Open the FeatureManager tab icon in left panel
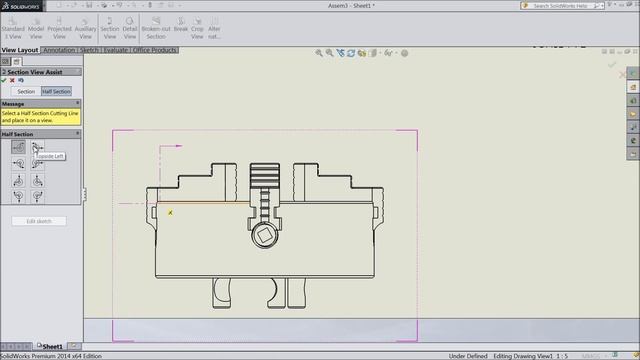Screen dimensions: 640x360 [x=5, y=62]
